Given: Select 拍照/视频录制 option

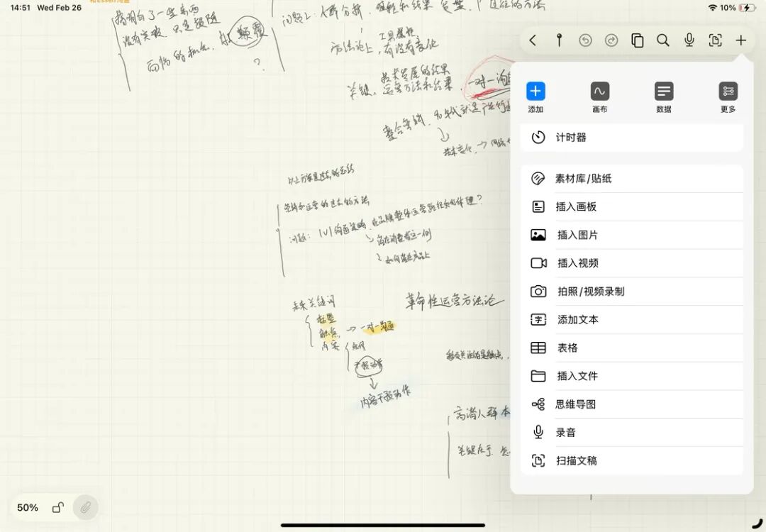Looking at the screenshot, I should [x=632, y=292].
